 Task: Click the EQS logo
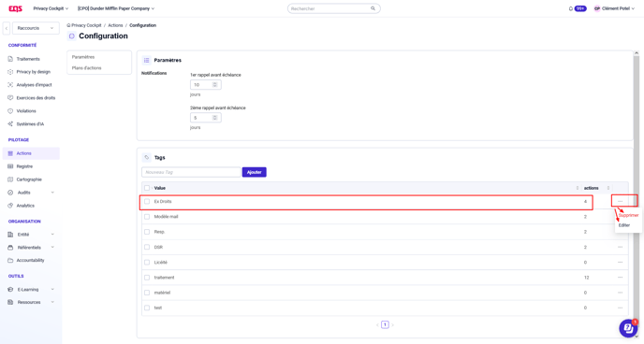tap(16, 8)
